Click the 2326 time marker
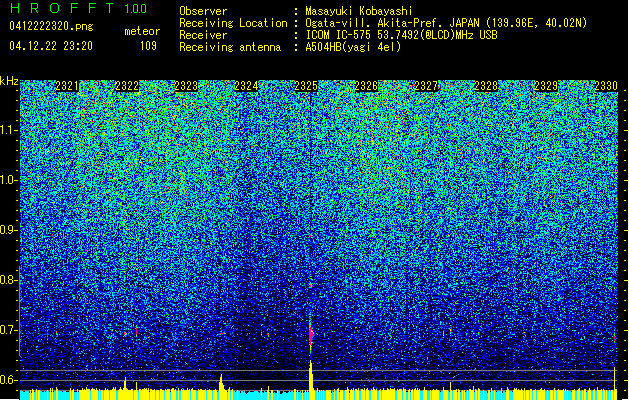 click(366, 86)
